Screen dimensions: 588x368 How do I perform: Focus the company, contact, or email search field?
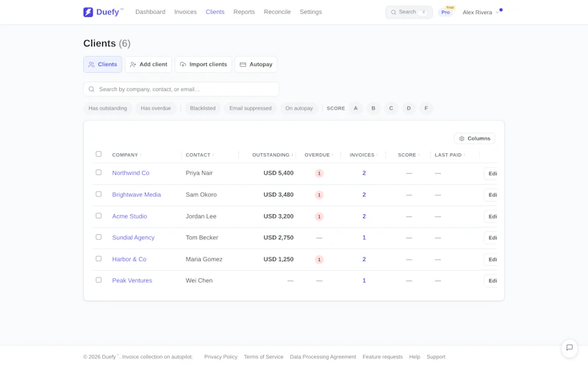pos(181,89)
